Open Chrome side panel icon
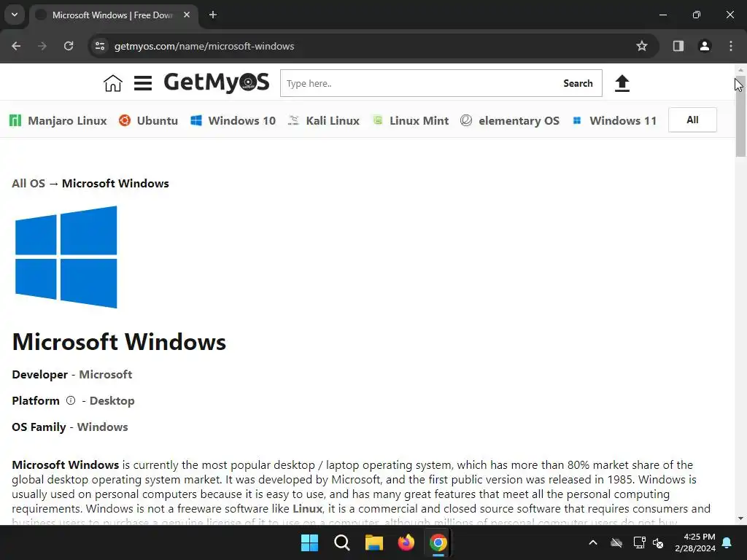The image size is (747, 560). [x=678, y=46]
